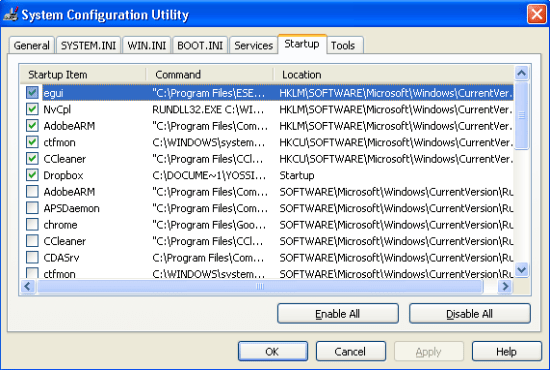Disable the checked CCleaner HKCU entry

32,159
